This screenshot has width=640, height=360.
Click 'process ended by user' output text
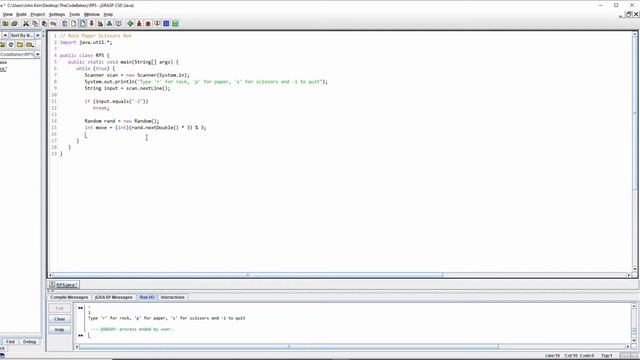tap(147, 329)
